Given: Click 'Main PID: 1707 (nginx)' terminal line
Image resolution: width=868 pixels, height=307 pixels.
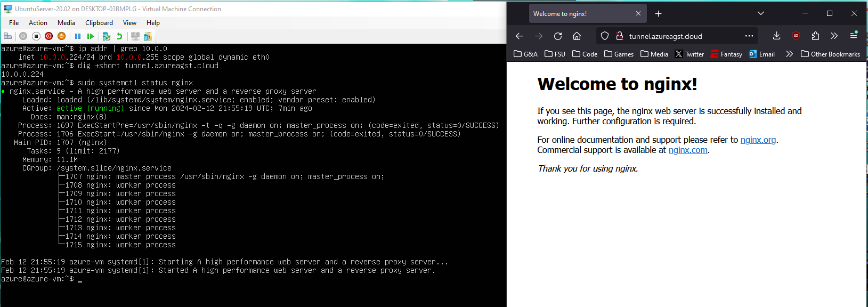Looking at the screenshot, I should [x=60, y=142].
